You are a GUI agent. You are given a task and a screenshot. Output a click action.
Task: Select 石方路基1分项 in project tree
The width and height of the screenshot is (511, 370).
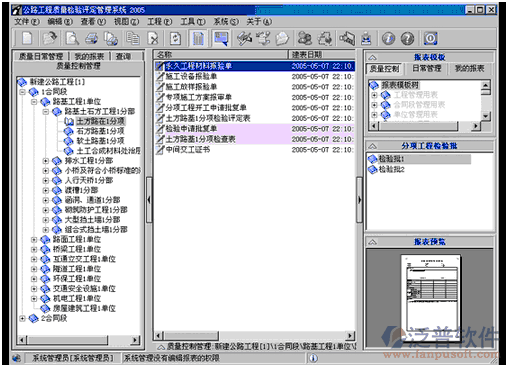click(100, 131)
